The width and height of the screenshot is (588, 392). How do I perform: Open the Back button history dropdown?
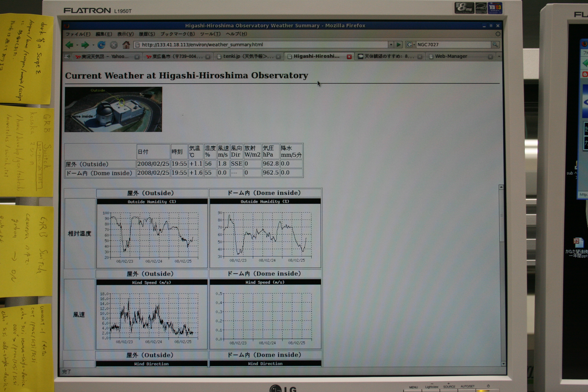click(x=77, y=45)
